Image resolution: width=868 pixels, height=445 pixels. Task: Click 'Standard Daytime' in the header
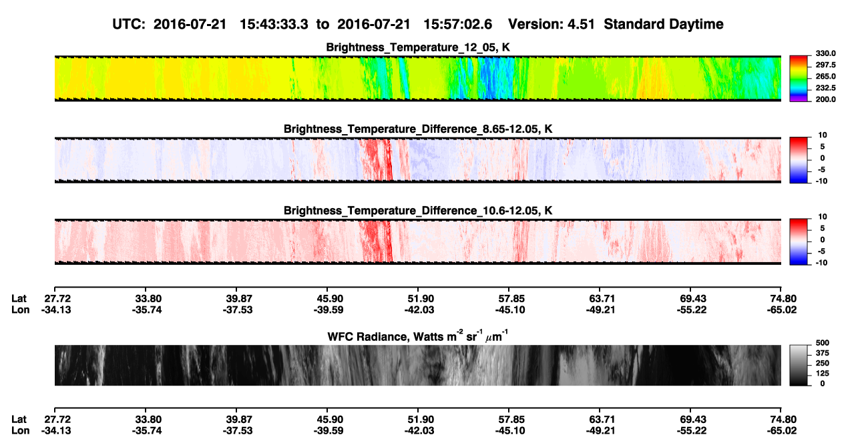[x=665, y=24]
